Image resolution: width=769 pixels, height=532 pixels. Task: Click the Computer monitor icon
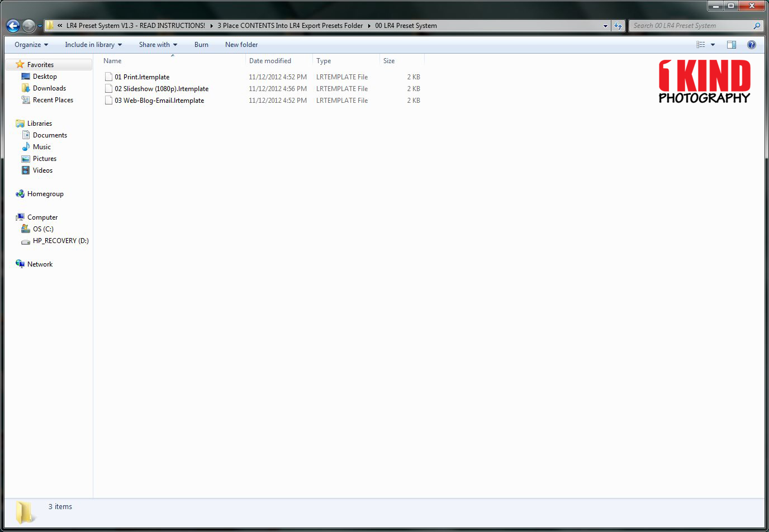point(20,217)
